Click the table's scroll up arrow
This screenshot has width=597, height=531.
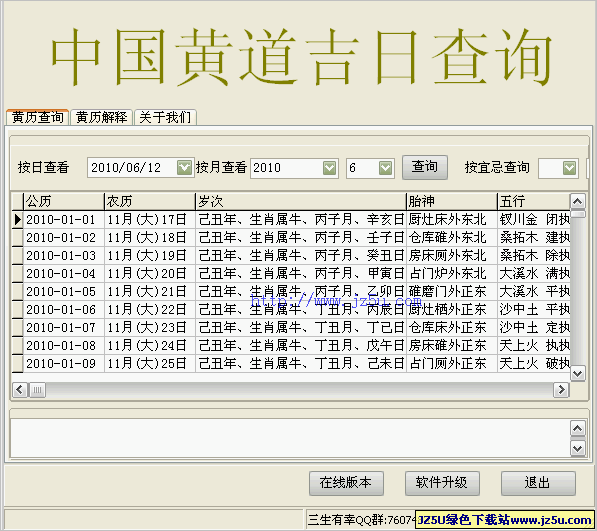pos(578,201)
